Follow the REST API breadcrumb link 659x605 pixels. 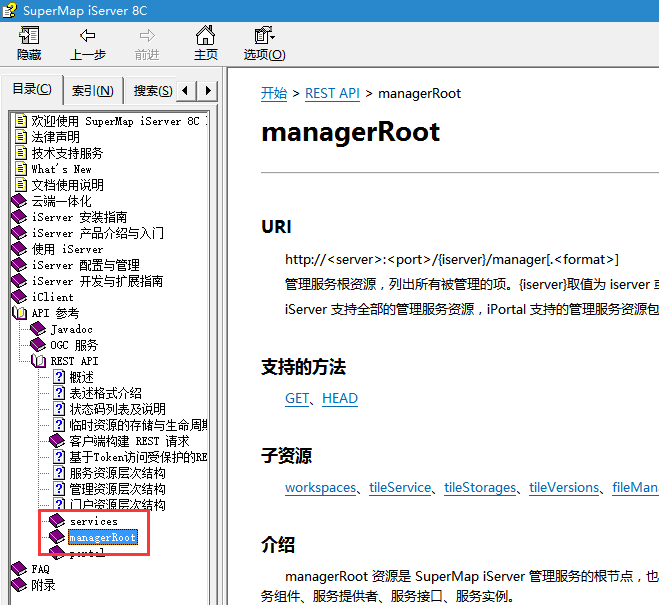(332, 93)
